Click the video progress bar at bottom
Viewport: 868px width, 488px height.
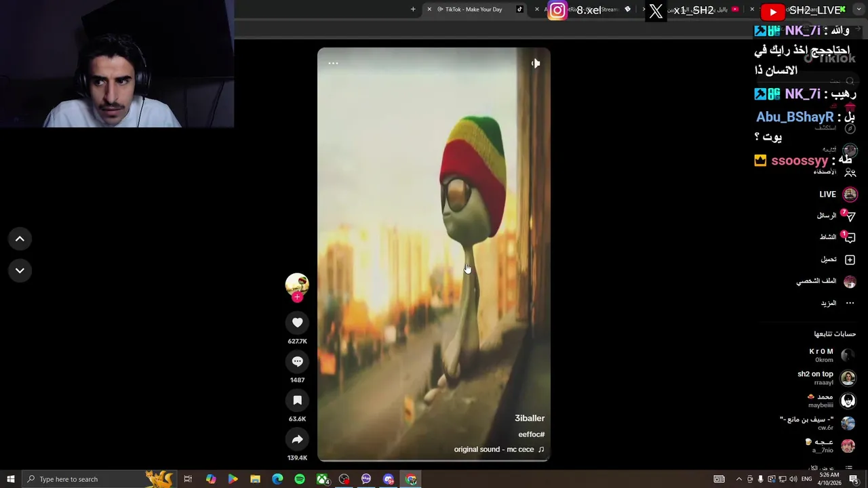coord(434,460)
